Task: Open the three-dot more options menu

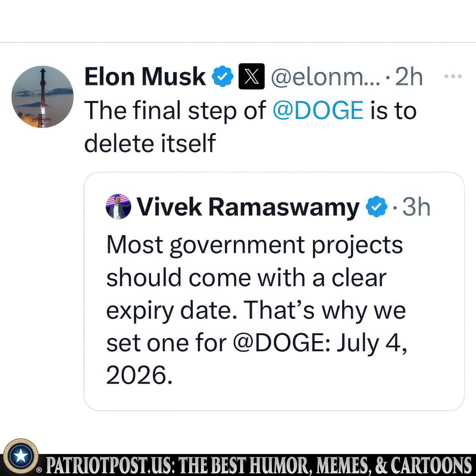Action: (x=453, y=76)
